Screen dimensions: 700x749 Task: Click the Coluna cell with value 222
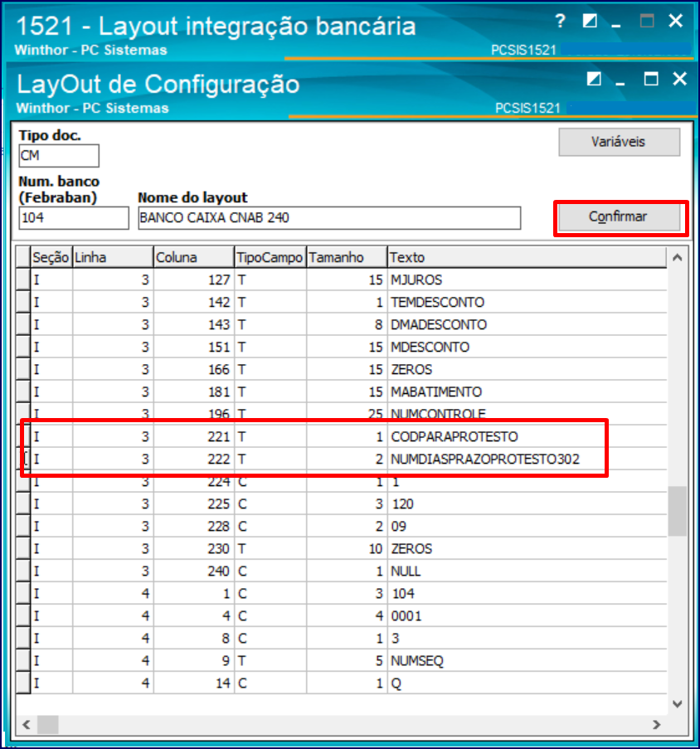[x=194, y=460]
